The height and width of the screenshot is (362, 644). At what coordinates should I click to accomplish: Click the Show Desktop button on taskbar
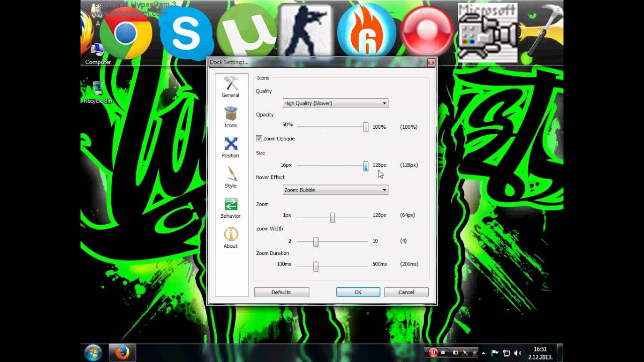560,352
